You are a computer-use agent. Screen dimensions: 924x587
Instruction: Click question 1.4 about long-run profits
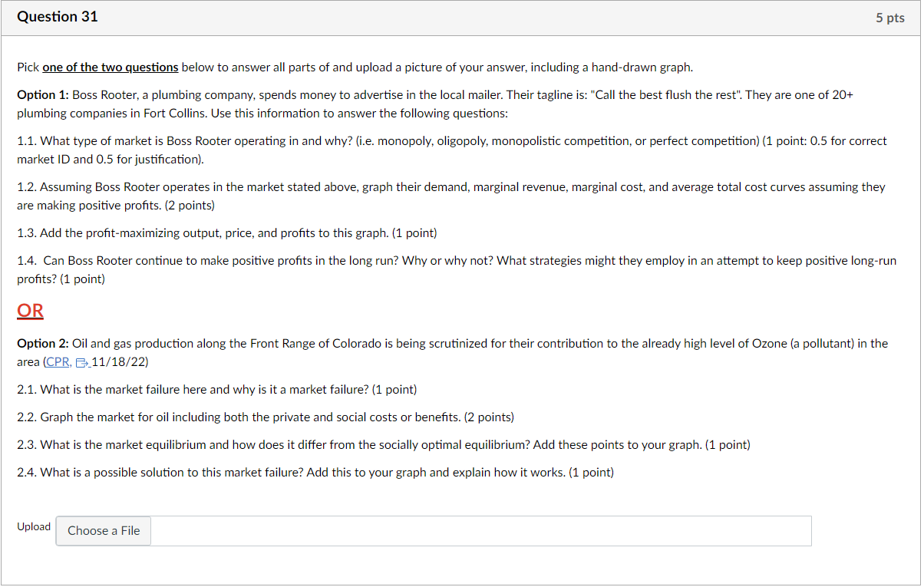[457, 260]
